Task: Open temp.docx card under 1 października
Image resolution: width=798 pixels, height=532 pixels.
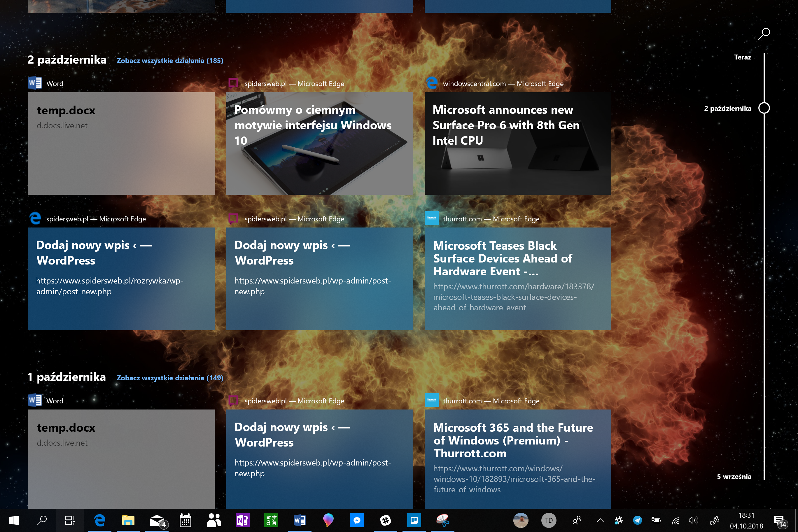Action: pos(121,459)
